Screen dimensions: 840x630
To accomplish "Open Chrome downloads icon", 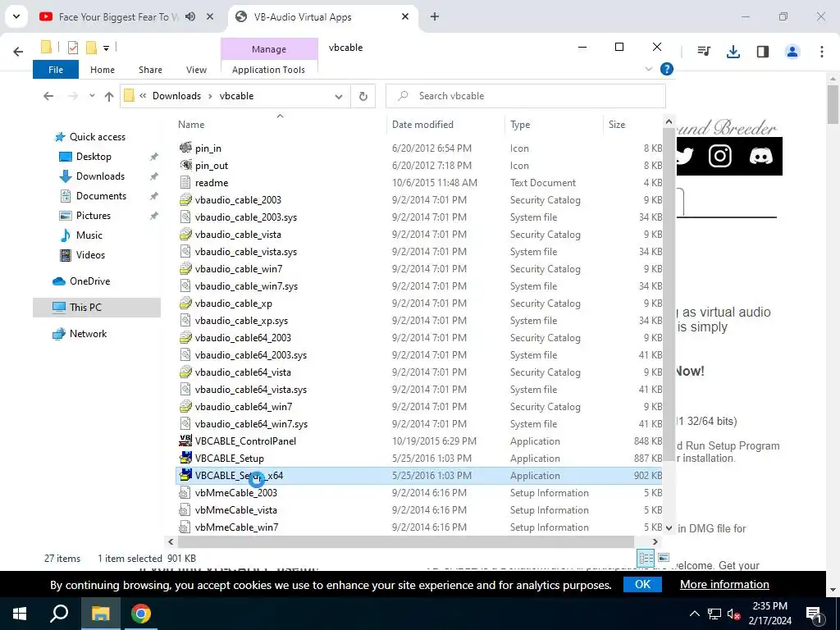I will pyautogui.click(x=733, y=52).
